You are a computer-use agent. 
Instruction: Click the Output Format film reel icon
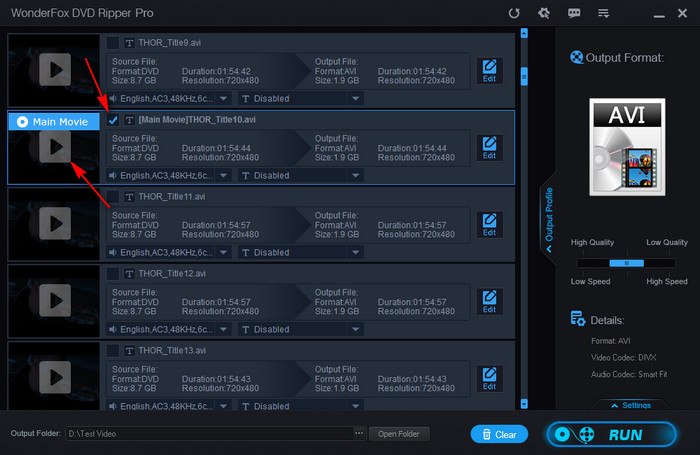(576, 57)
